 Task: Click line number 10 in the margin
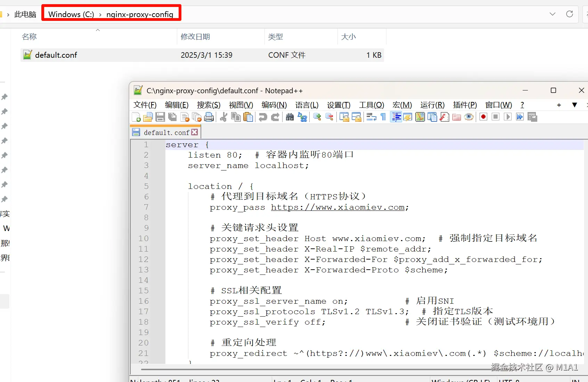pyautogui.click(x=144, y=239)
